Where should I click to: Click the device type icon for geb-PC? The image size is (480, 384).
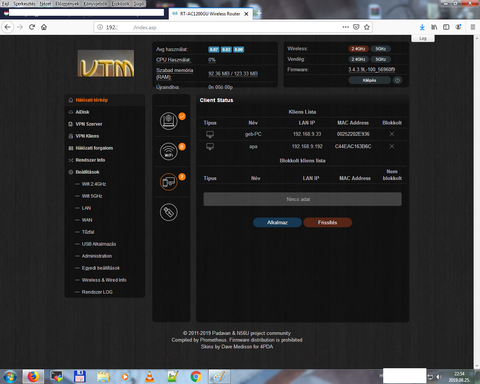[x=210, y=134]
